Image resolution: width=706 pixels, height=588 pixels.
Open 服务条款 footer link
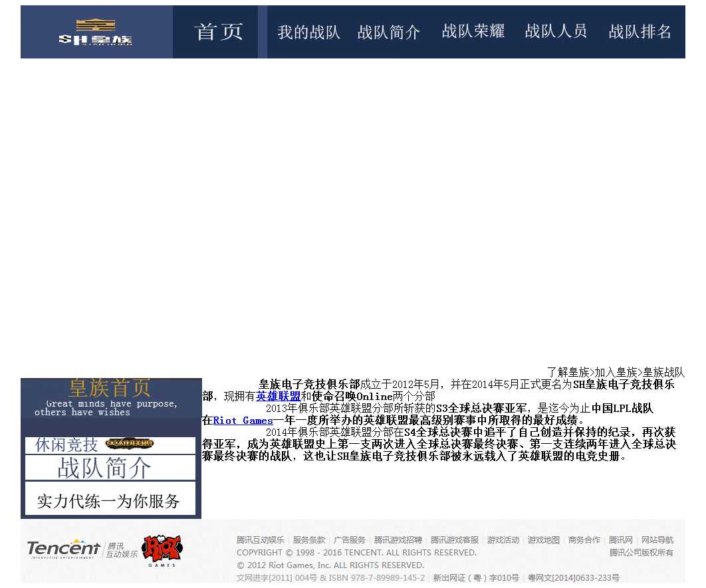(x=309, y=540)
